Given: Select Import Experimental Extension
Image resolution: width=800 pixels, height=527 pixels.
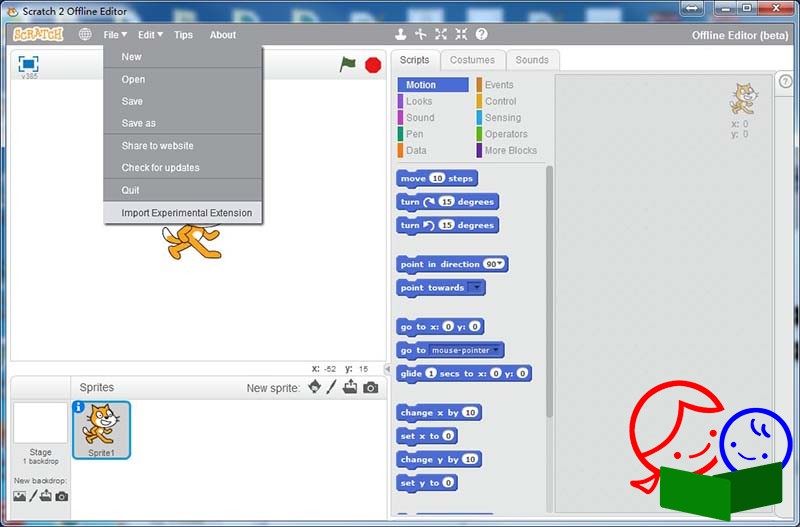Looking at the screenshot, I should [x=183, y=213].
